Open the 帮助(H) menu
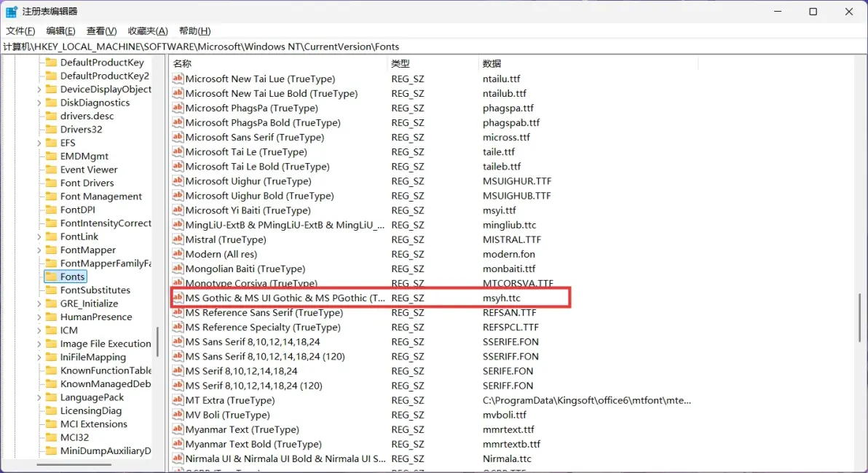Viewport: 868px width, 473px height. 195,31
